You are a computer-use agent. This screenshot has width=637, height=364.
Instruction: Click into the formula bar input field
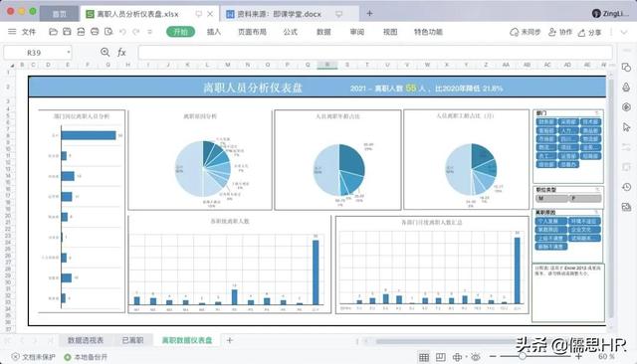pyautogui.click(x=375, y=53)
